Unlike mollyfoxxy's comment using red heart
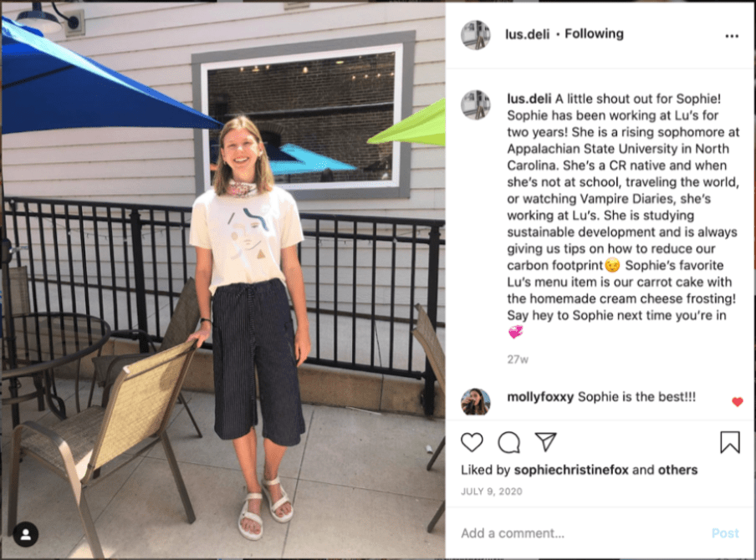The image size is (756, 560). point(738,401)
